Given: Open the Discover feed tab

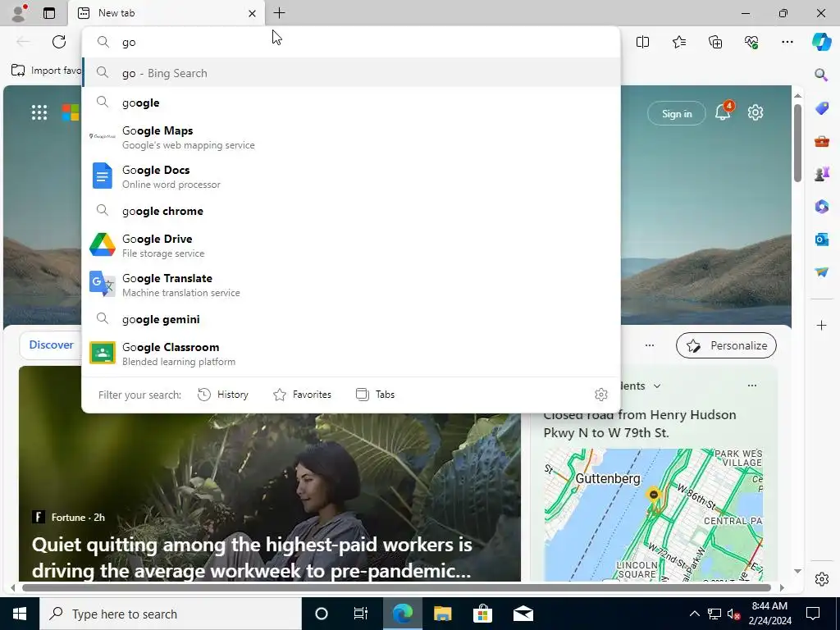Looking at the screenshot, I should (x=51, y=345).
